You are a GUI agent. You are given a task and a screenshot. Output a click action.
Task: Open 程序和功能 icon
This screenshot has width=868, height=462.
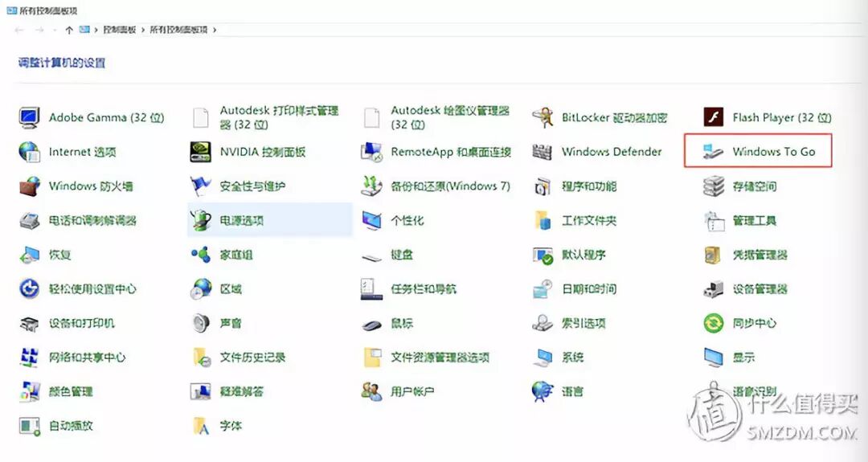[x=542, y=186]
